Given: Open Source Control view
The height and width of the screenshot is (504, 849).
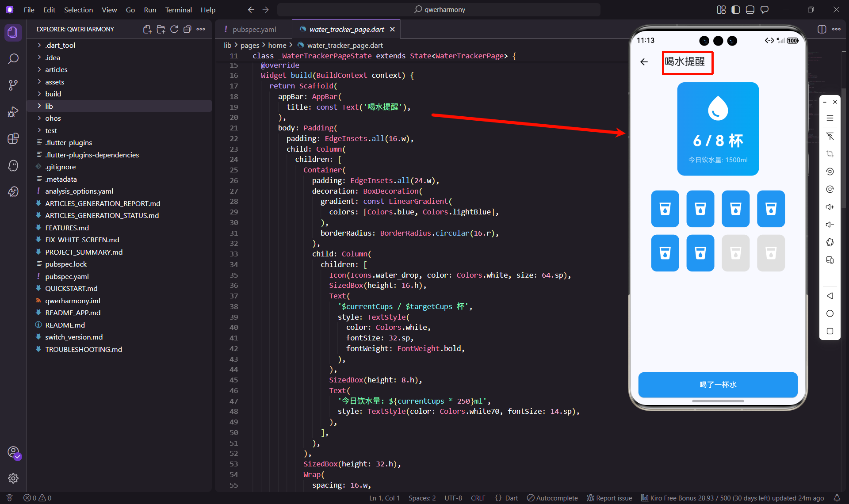Looking at the screenshot, I should click(13, 85).
